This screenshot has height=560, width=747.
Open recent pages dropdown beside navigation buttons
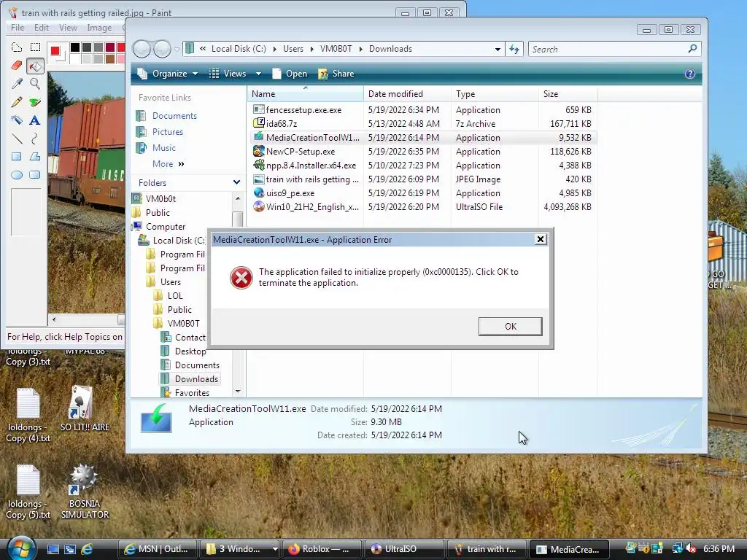tap(177, 49)
